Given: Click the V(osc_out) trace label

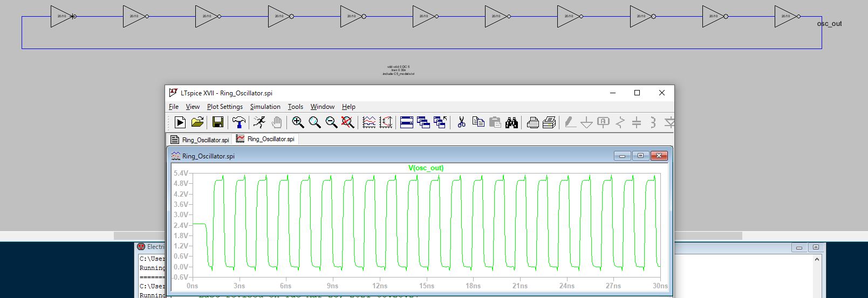Looking at the screenshot, I should 426,168.
